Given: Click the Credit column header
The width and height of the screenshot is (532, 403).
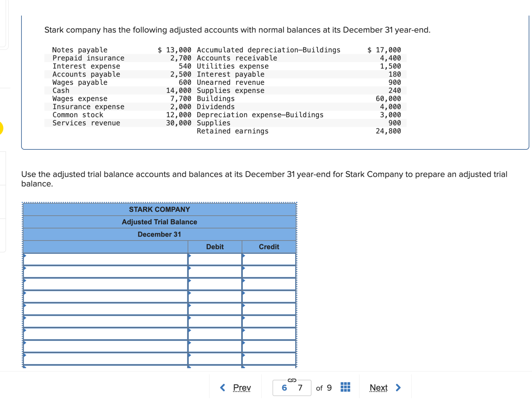Looking at the screenshot, I should click(x=269, y=247).
